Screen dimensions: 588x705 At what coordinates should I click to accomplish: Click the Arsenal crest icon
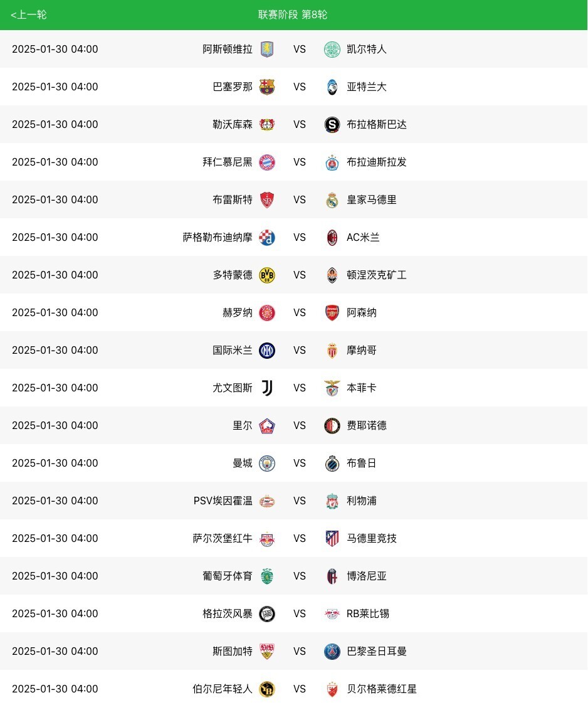point(332,313)
